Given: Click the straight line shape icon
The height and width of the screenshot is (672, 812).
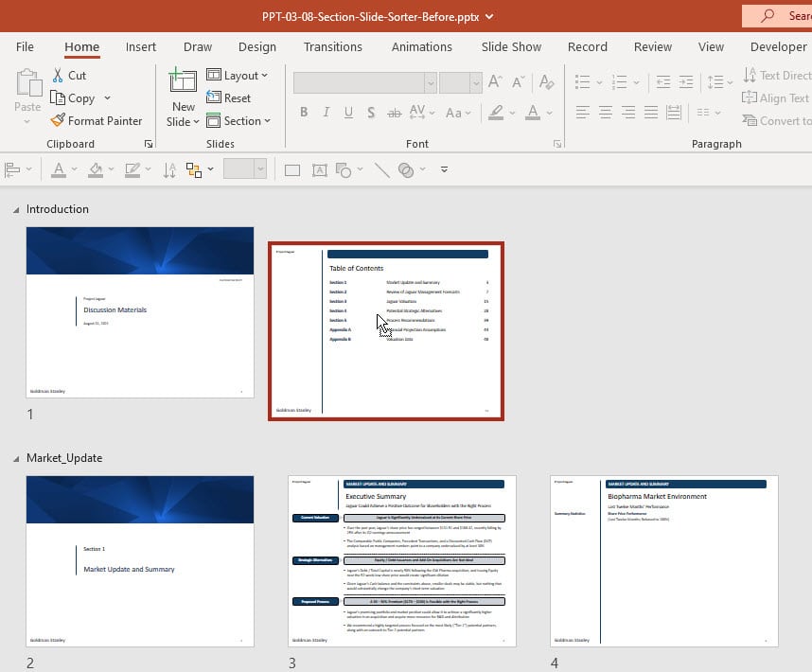Looking at the screenshot, I should pos(381,170).
